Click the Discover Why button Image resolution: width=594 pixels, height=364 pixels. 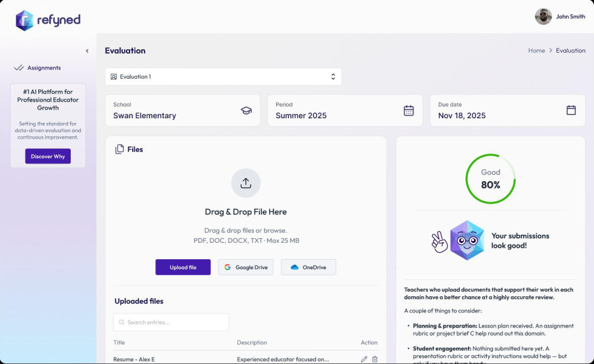(48, 156)
